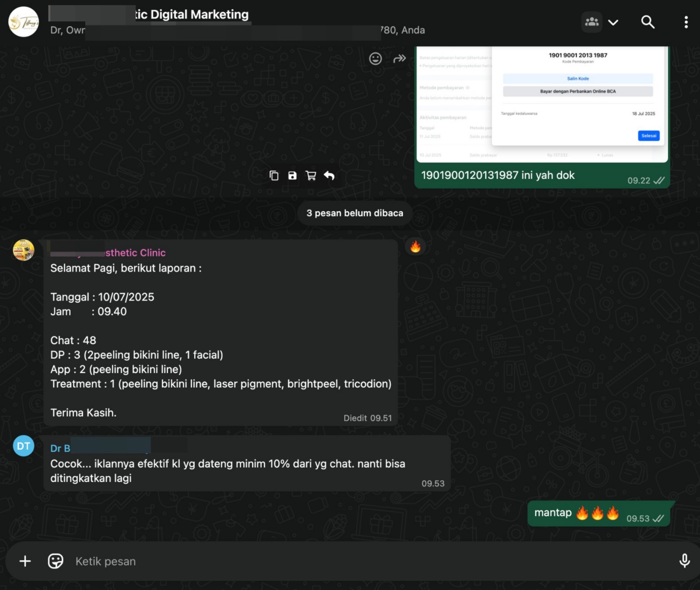Forward the payment screenshot message
This screenshot has height=590, width=700.
click(399, 59)
